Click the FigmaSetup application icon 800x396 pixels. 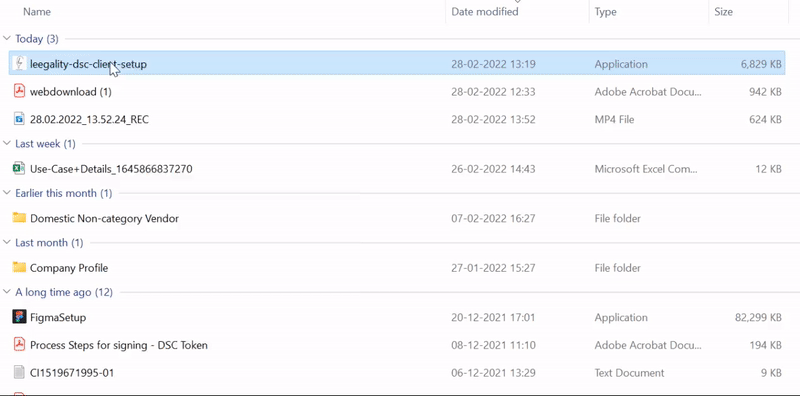point(19,317)
